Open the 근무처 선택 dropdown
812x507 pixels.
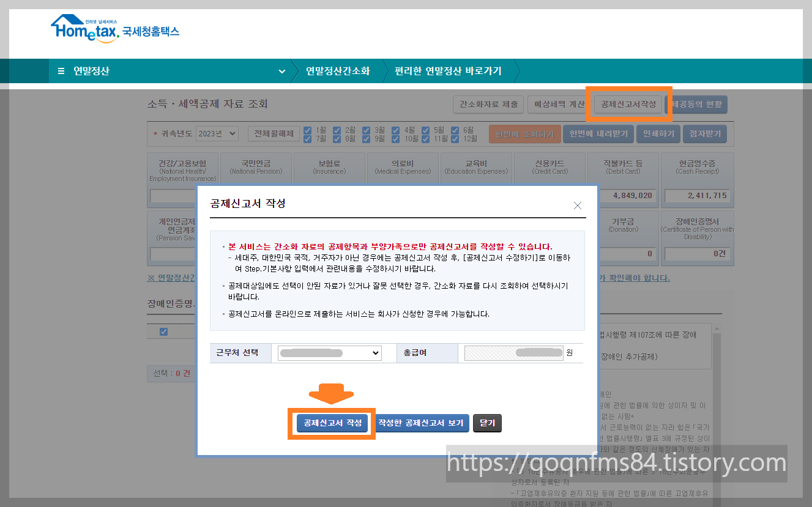(x=329, y=353)
